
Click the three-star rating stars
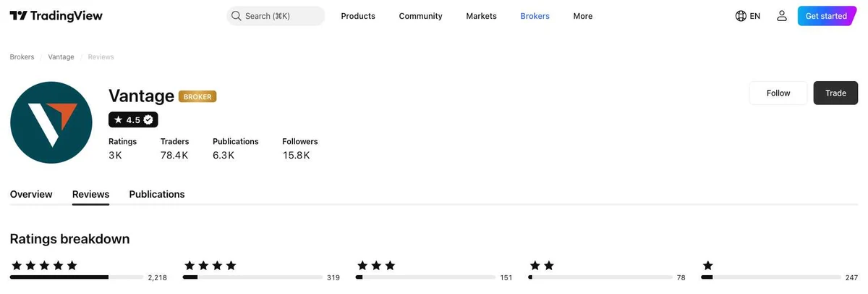(x=375, y=266)
